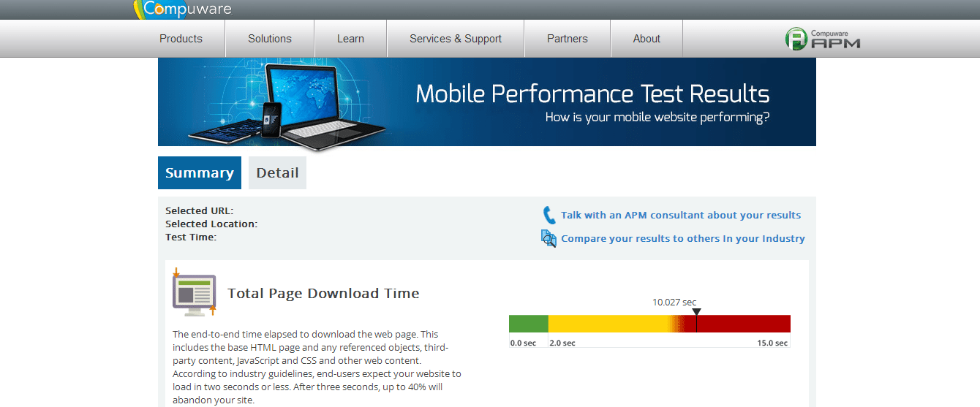The width and height of the screenshot is (980, 407).
Task: Click the 'Total Page Download Time' heading
Action: click(x=323, y=294)
